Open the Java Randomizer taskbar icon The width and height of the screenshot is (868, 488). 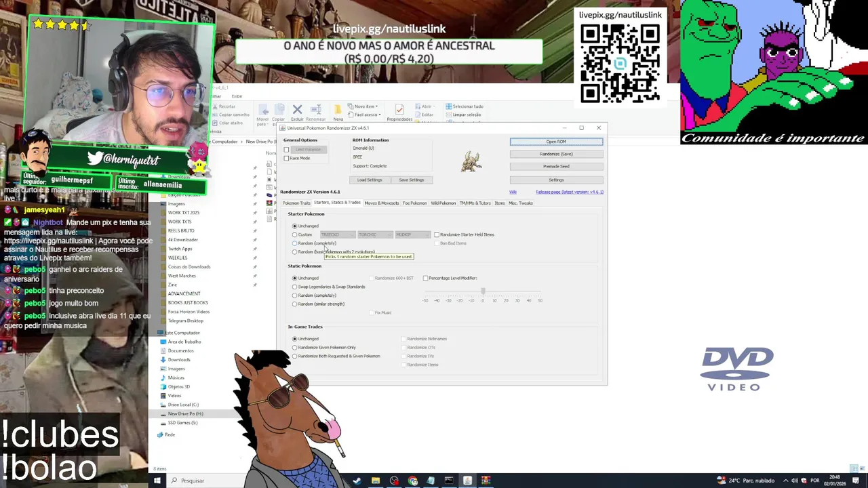pyautogui.click(x=467, y=481)
